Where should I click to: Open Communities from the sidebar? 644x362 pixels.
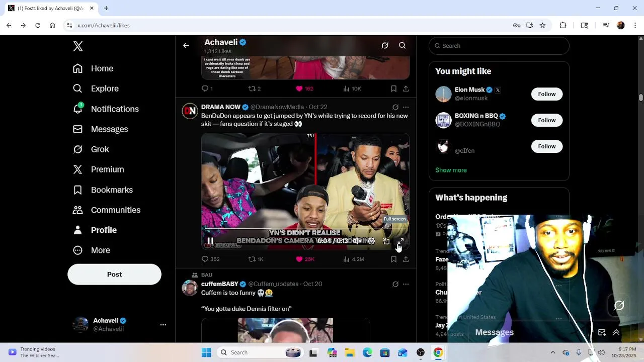pos(107,210)
